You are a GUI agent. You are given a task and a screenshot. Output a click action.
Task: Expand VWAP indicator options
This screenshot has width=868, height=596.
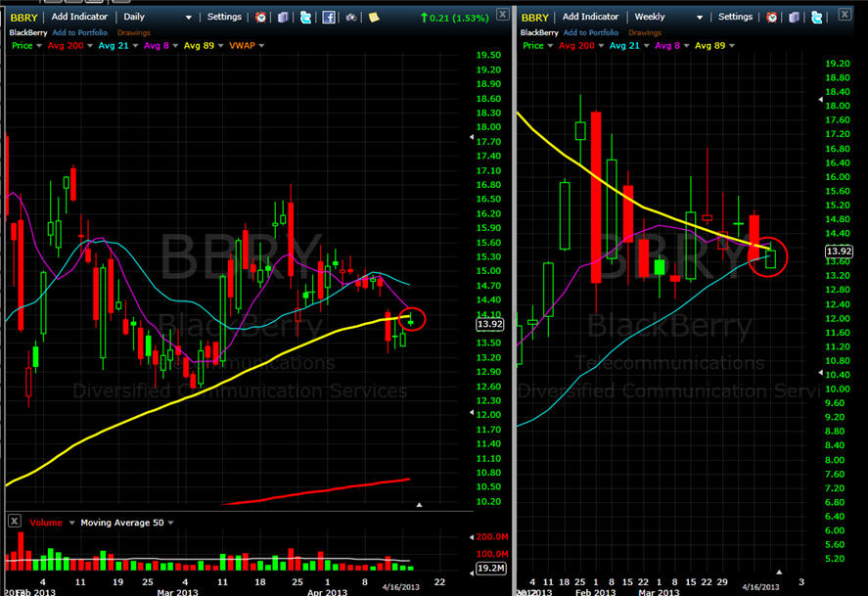click(261, 46)
